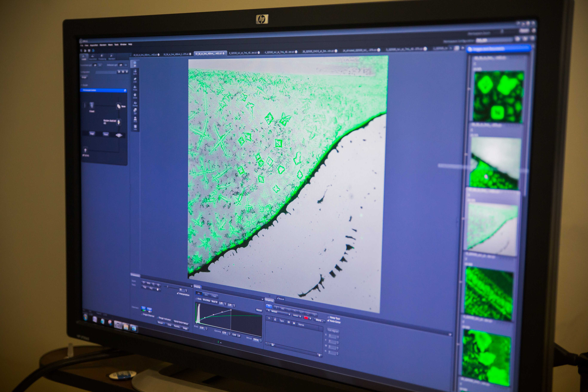Screen dimensions: 588x392
Task: Select the Ch1 channel tab in Display
Action: pyautogui.click(x=206, y=295)
